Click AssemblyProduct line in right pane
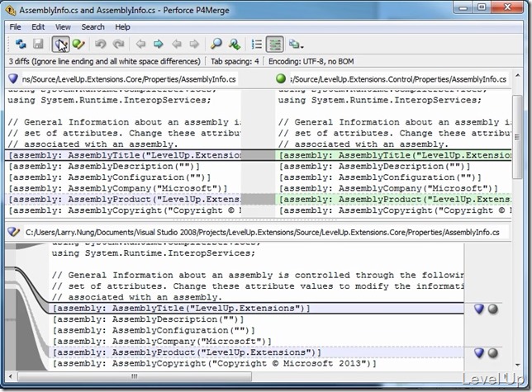This screenshot has width=532, height=392. coord(395,199)
